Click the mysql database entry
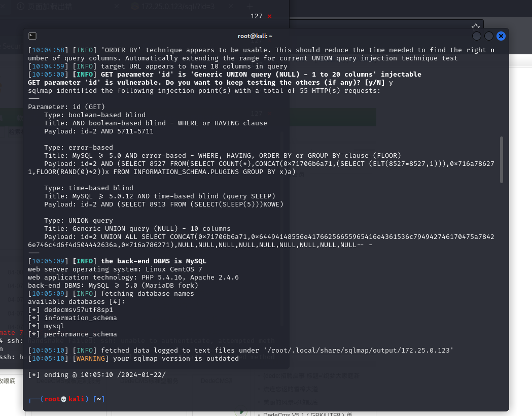 click(x=54, y=326)
